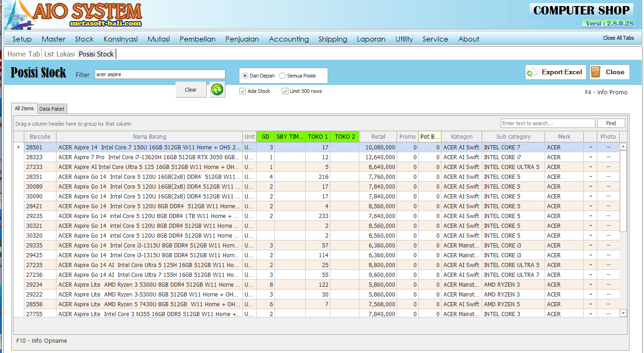Open the photo ellipsis for barcode 28501

[x=608, y=147]
